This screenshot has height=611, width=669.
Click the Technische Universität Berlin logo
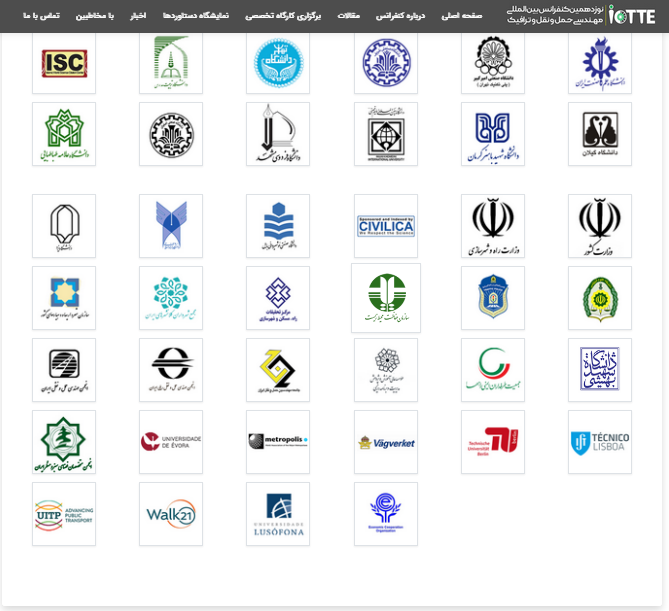[493, 442]
